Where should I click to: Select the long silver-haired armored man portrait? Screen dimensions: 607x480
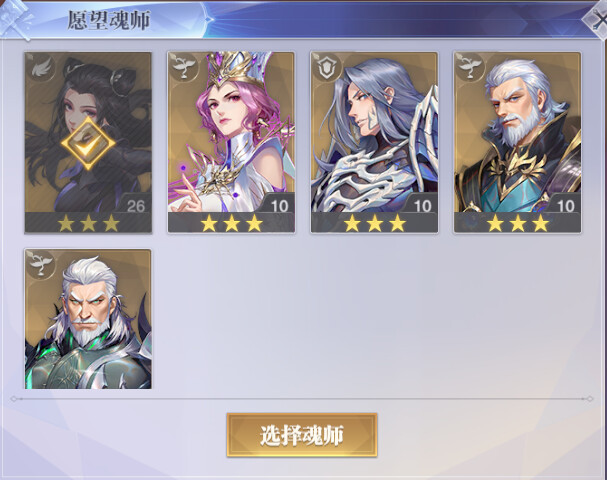coord(374,132)
